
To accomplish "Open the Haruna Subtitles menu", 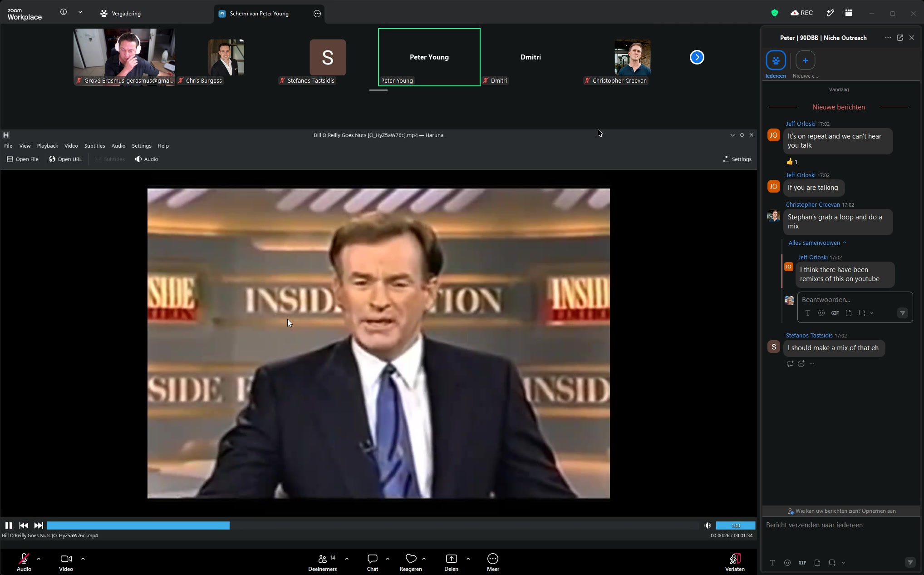I will tap(94, 146).
